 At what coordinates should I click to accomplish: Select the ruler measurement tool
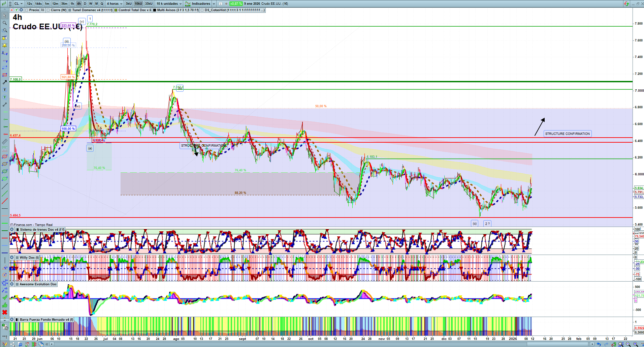(x=5, y=142)
